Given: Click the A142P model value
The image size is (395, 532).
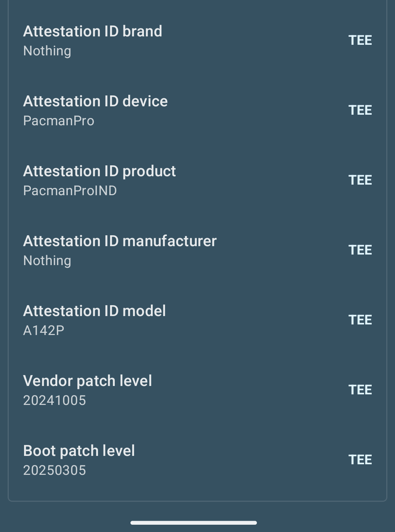Looking at the screenshot, I should (x=44, y=331).
